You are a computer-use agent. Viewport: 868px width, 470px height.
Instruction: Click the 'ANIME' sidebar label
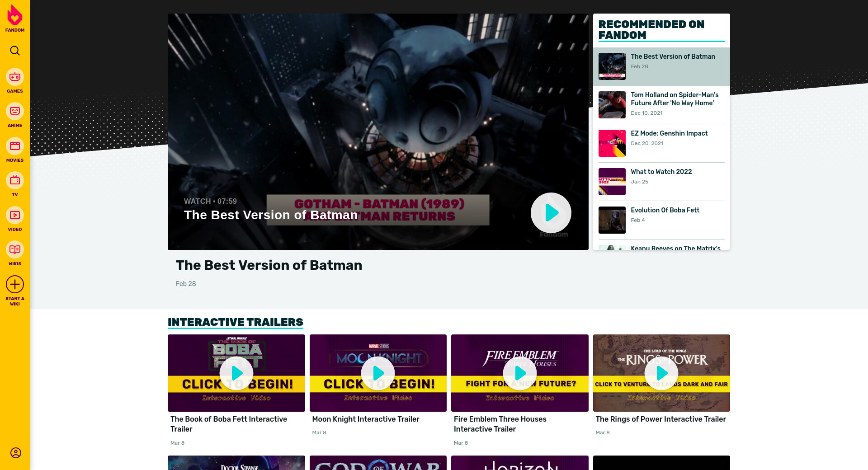pos(15,126)
